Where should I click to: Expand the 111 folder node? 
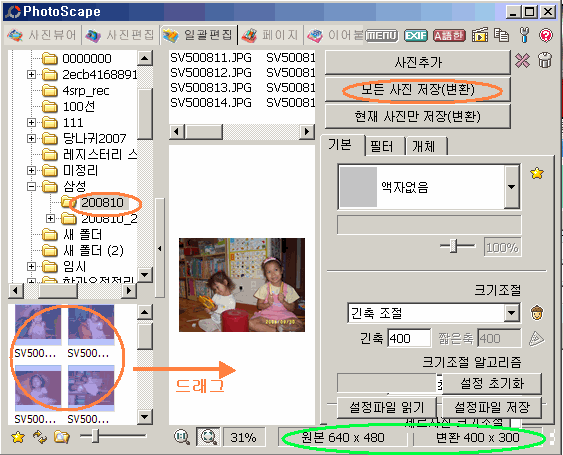click(x=31, y=122)
